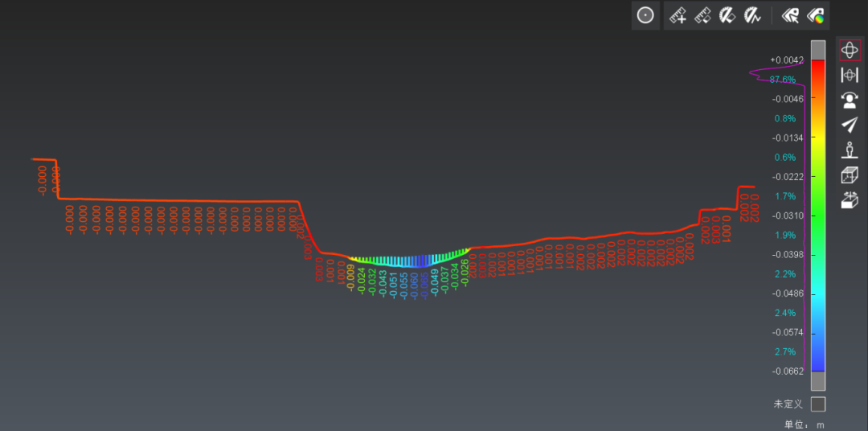Click the 单位: m unit label
868x431 pixels.
[805, 425]
